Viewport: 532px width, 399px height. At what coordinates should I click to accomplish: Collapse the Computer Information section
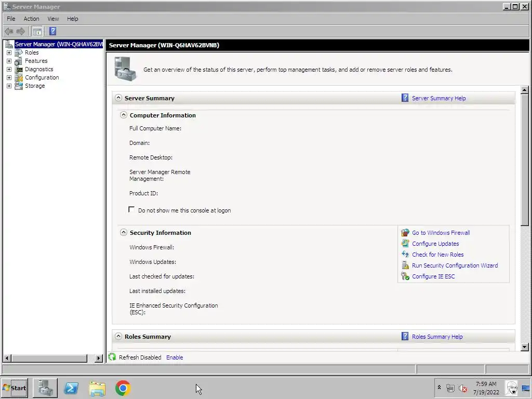pyautogui.click(x=124, y=115)
